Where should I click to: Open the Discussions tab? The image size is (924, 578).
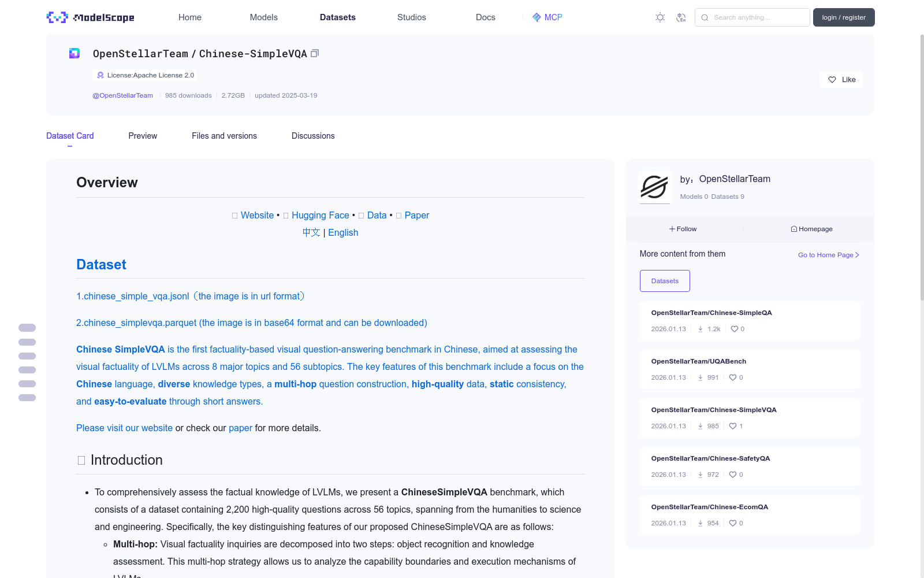(x=313, y=136)
